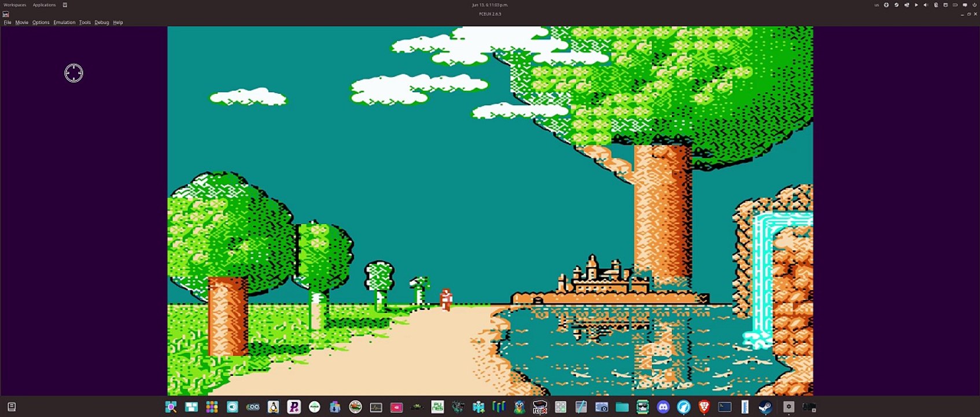Viewport: 980px width, 417px height.
Task: Open the power menu icon
Action: (975, 5)
